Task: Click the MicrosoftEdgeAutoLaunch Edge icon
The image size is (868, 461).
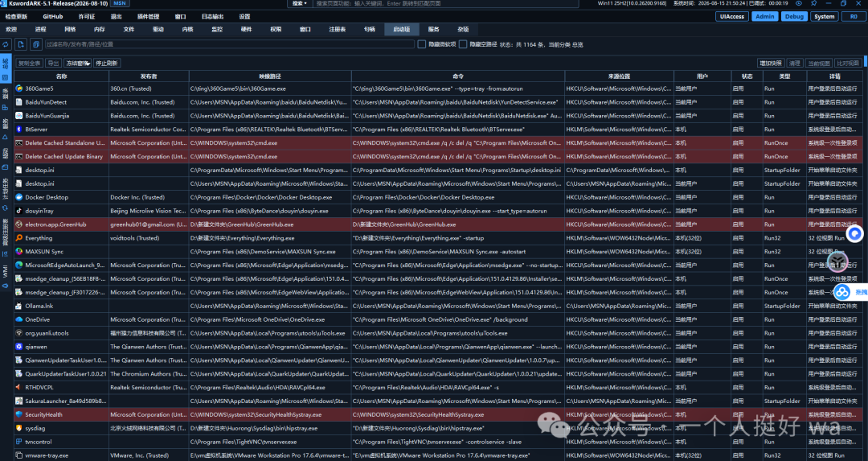Action: [x=18, y=265]
